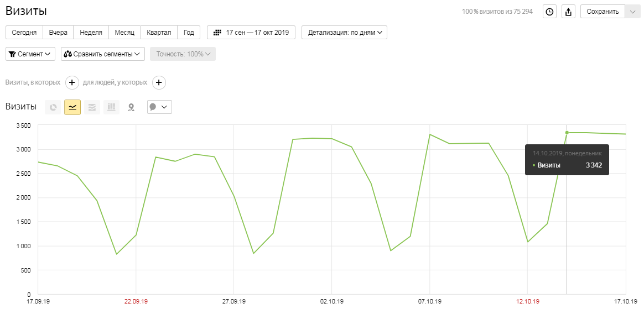Click the export share icon

point(568,12)
